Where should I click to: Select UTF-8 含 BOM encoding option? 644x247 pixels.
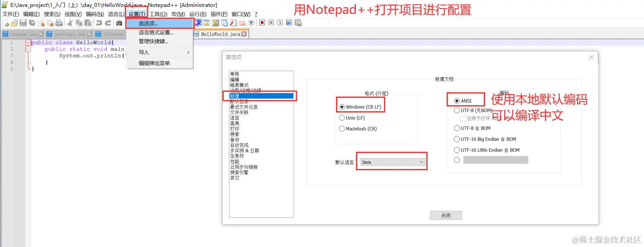[x=473, y=128]
